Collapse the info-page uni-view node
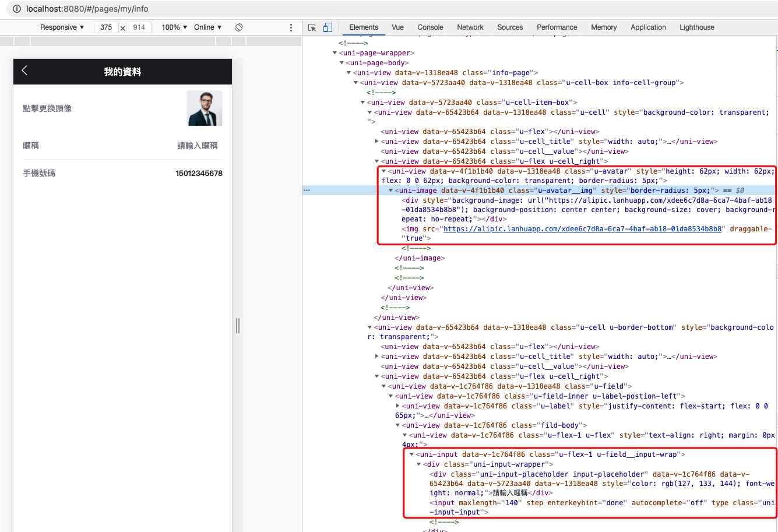Screen dimensions: 778x532 [348, 73]
